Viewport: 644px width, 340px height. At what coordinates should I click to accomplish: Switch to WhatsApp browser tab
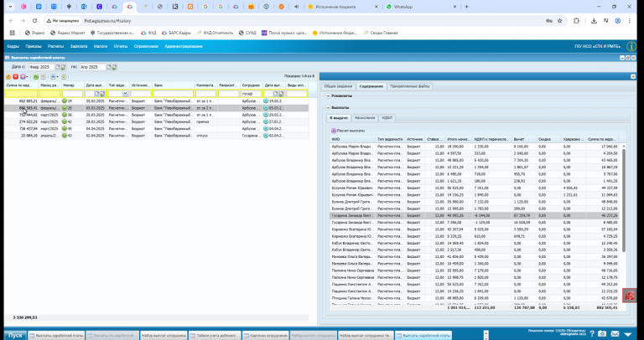point(421,7)
